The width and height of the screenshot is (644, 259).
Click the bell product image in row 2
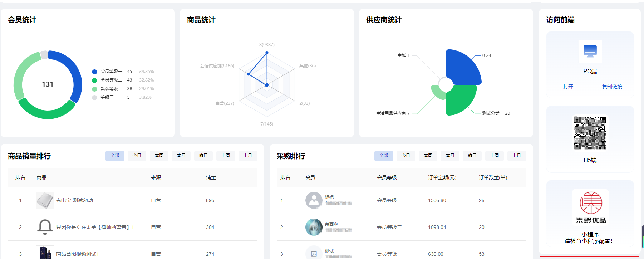pyautogui.click(x=45, y=227)
